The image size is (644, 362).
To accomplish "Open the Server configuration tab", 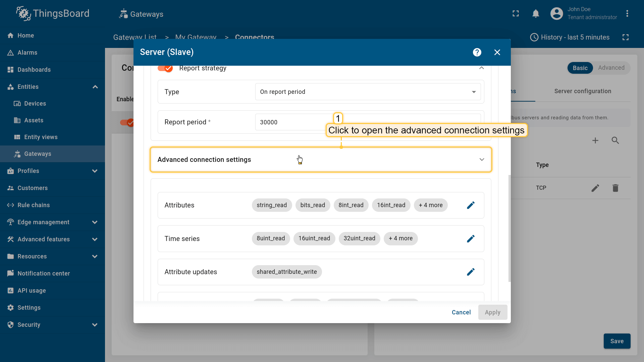I will tap(583, 91).
